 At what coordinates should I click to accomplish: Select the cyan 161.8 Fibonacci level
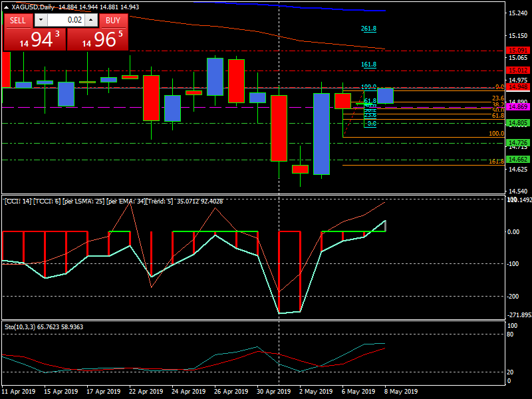[x=369, y=65]
